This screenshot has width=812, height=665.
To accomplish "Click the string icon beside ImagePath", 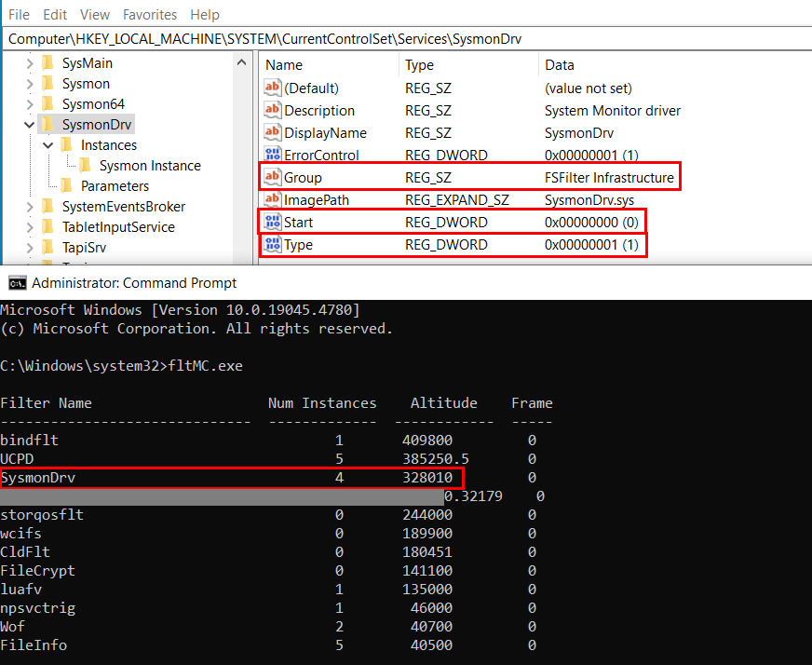I will 273,200.
